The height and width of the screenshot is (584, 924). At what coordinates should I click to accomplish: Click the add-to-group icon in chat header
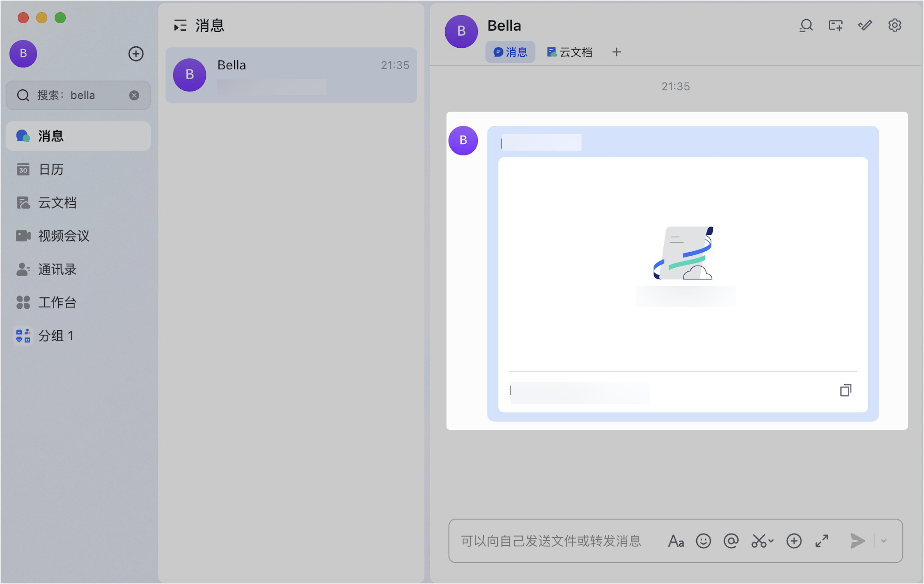tap(835, 26)
